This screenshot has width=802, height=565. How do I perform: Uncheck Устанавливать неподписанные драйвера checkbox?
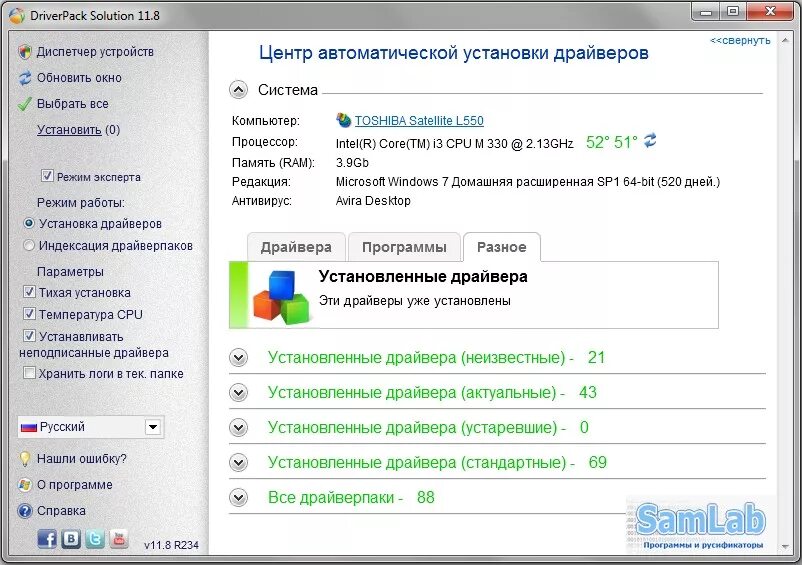29,336
